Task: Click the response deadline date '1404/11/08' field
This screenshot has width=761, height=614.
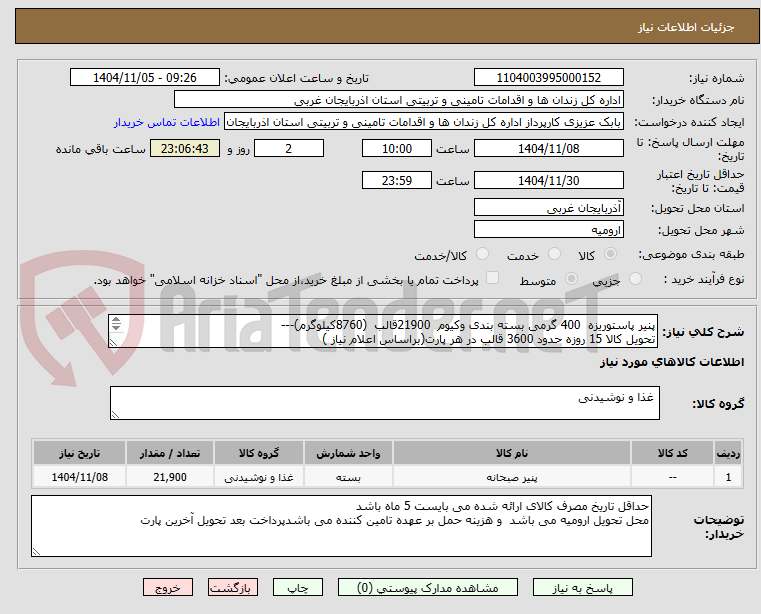Action: point(548,149)
